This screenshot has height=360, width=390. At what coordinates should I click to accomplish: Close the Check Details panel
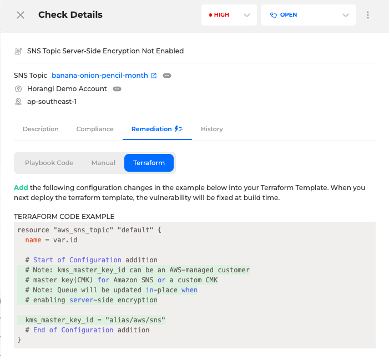tap(20, 15)
